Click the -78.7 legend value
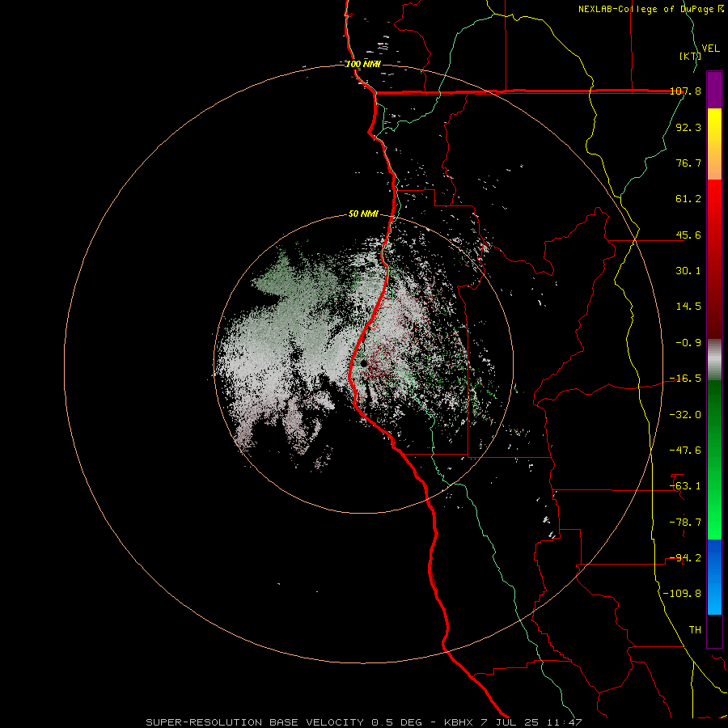 (x=685, y=523)
